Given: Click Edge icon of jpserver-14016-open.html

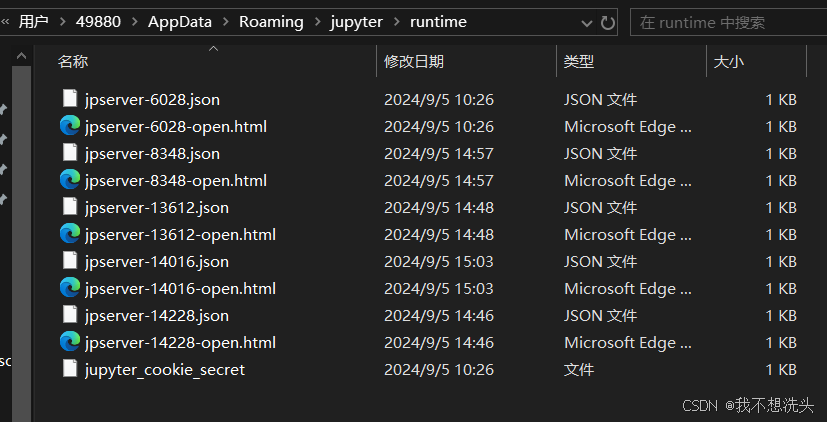Looking at the screenshot, I should (70, 288).
